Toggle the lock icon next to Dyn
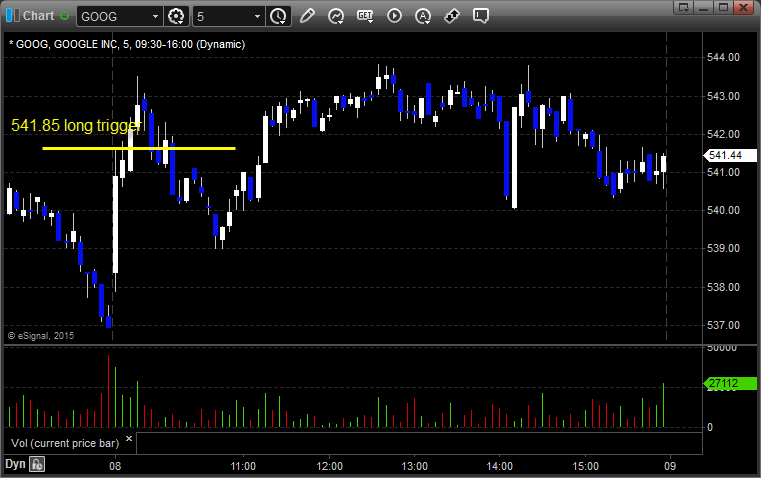Screen dimensions: 761x478 (x=37, y=464)
